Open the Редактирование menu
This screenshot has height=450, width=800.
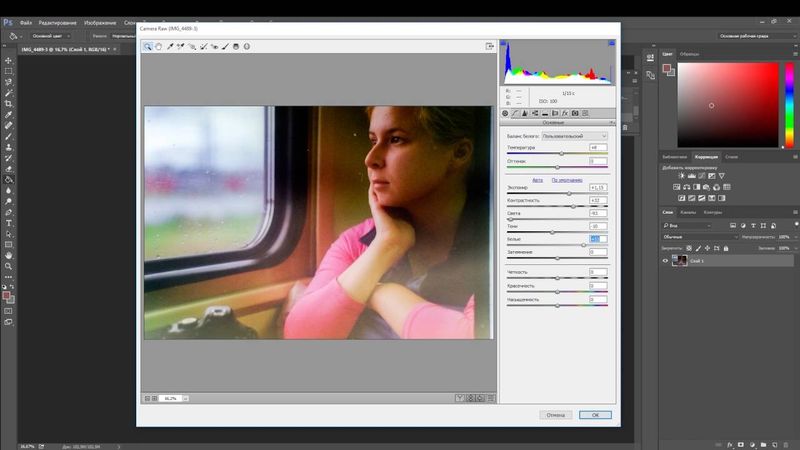(57, 23)
